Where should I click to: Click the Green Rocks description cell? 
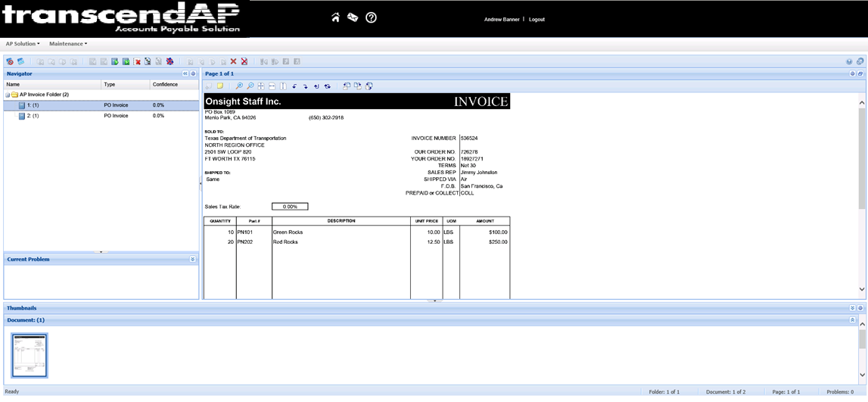point(288,232)
